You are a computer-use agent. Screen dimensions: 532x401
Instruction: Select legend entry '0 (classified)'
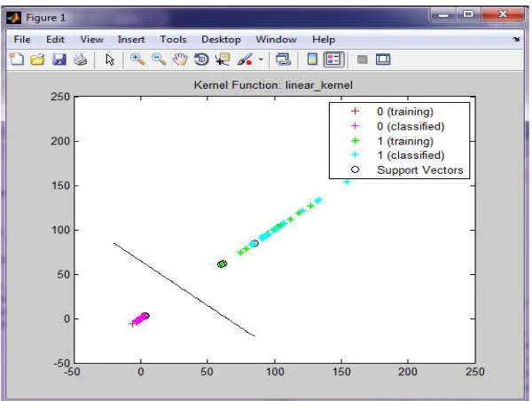pyautogui.click(x=411, y=126)
